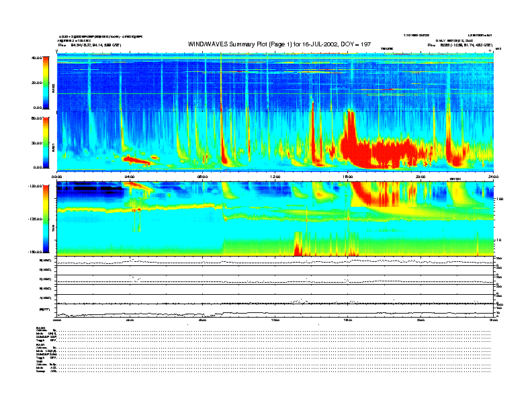Click the vertical RAD2 axis label
The image size is (532, 411).
pos(53,88)
